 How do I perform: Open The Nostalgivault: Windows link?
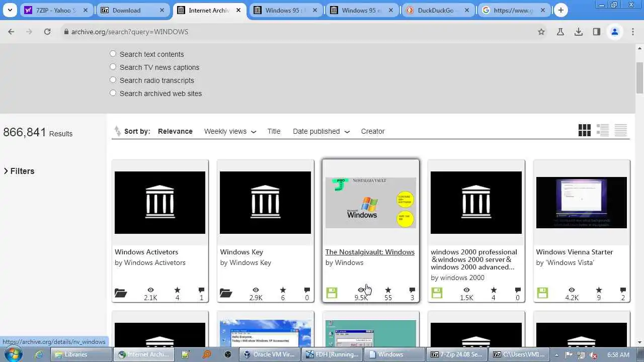[x=370, y=252]
